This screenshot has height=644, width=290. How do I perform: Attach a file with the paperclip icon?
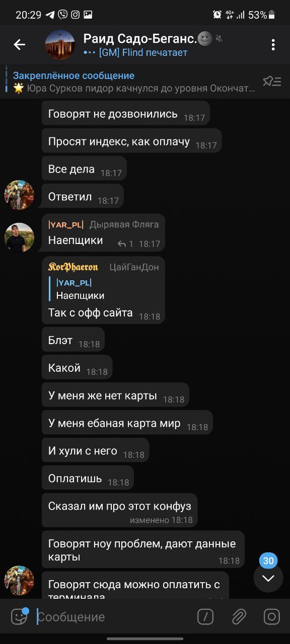point(239,617)
